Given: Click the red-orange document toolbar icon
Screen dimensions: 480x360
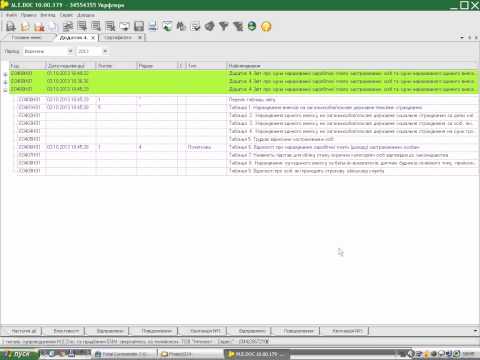Looking at the screenshot, I should click(x=39, y=26).
